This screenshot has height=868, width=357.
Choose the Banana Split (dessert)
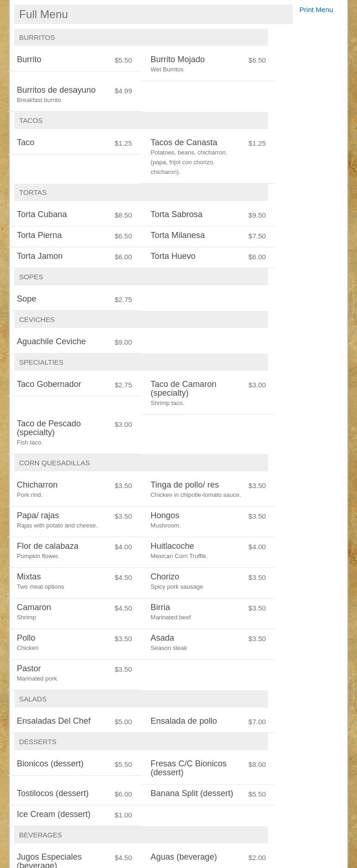tap(191, 794)
